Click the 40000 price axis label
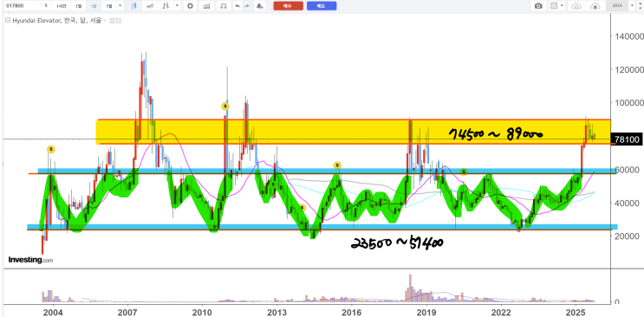The image size is (644, 317). pos(627,204)
